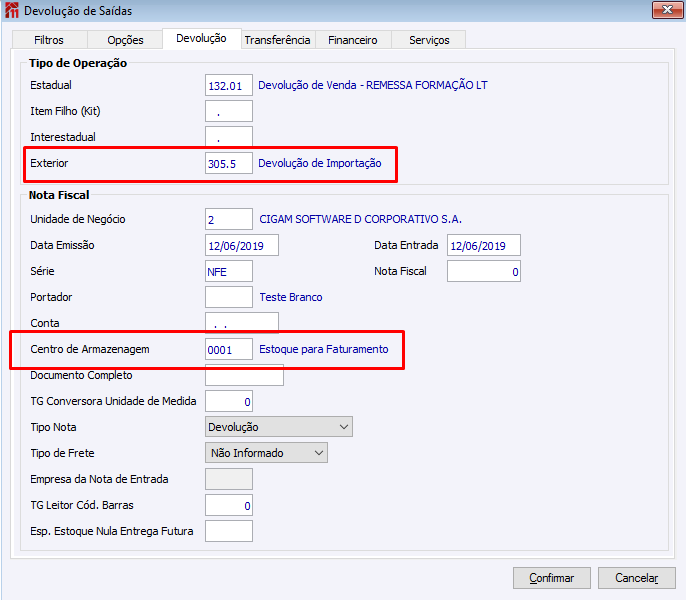Image resolution: width=686 pixels, height=600 pixels.
Task: Select the Série field containing NFE
Action: [x=229, y=271]
